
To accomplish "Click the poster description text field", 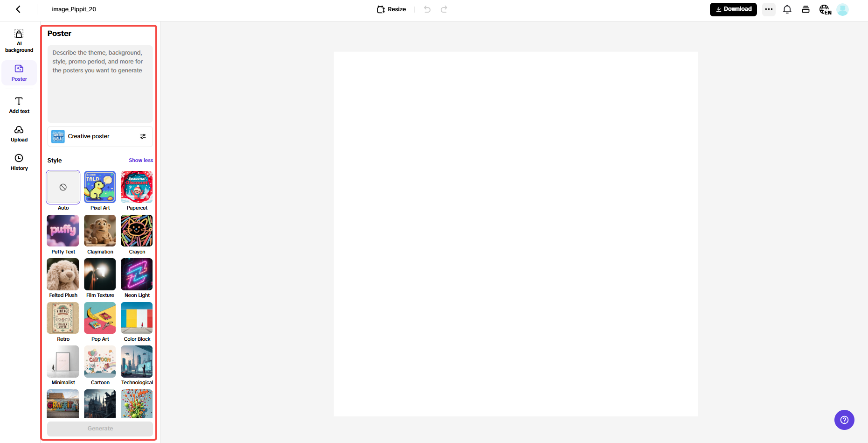I will pyautogui.click(x=99, y=84).
